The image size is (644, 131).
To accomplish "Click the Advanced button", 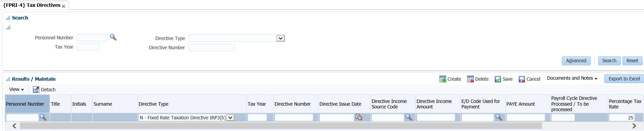I will point(576,61).
